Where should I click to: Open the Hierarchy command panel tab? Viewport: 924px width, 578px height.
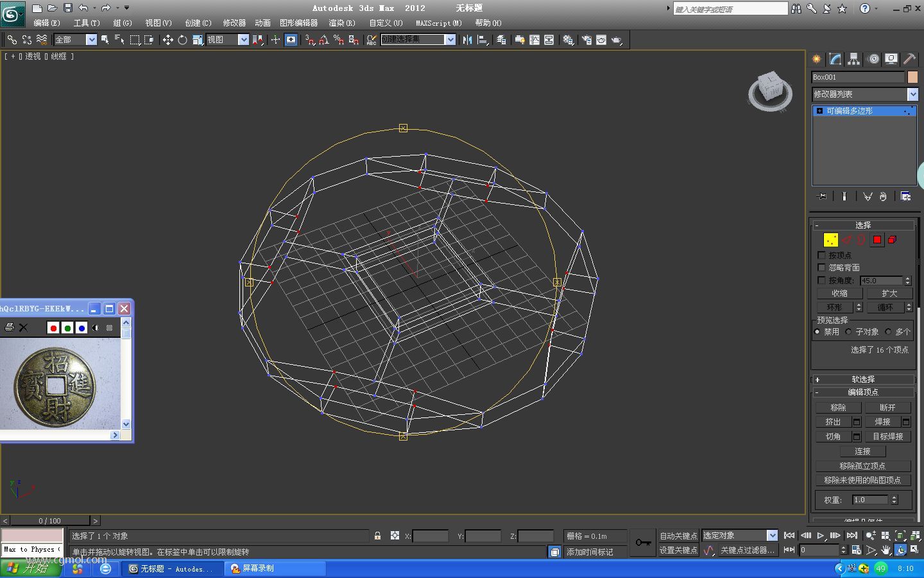pyautogui.click(x=853, y=59)
